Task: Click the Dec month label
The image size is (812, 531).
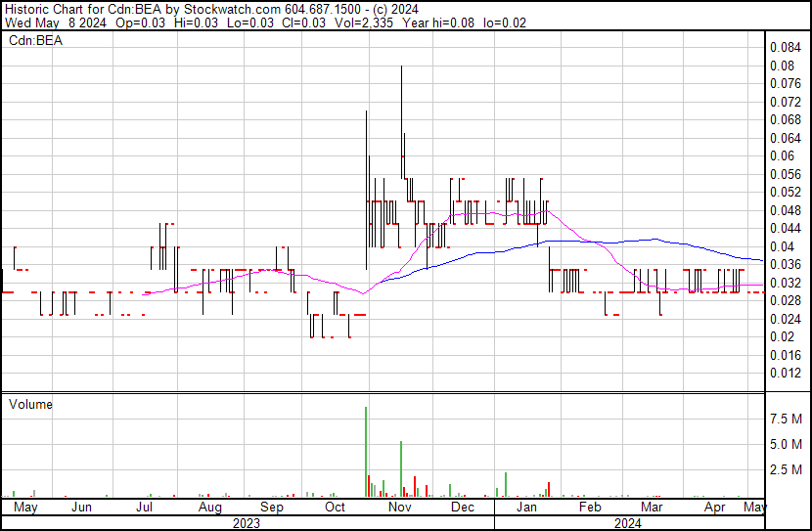Action: 463,507
